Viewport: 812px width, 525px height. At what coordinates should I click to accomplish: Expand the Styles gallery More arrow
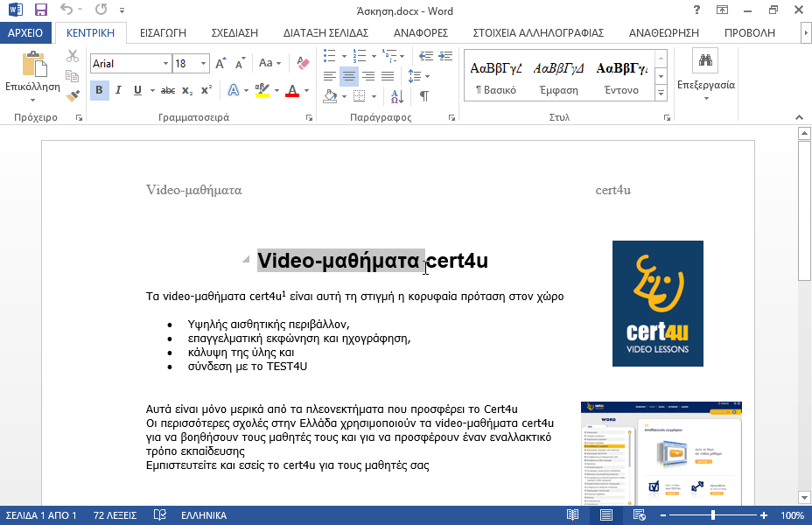[x=661, y=94]
